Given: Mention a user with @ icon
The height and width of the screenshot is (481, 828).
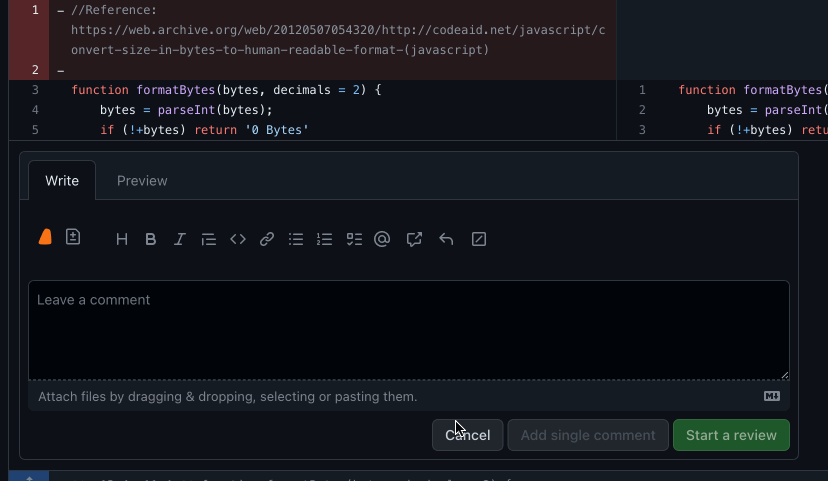Looking at the screenshot, I should (382, 239).
